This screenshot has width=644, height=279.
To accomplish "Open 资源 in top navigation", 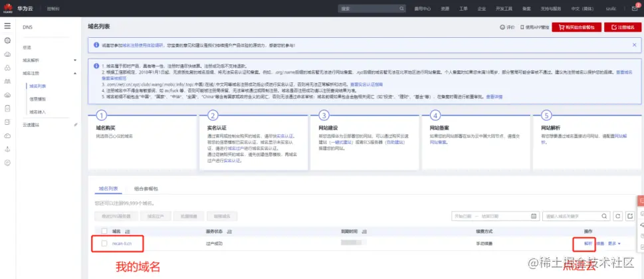I will [x=445, y=8].
